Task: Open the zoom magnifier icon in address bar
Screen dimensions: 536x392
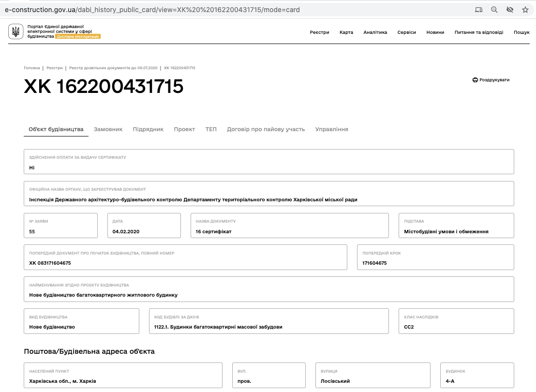Action: (494, 10)
